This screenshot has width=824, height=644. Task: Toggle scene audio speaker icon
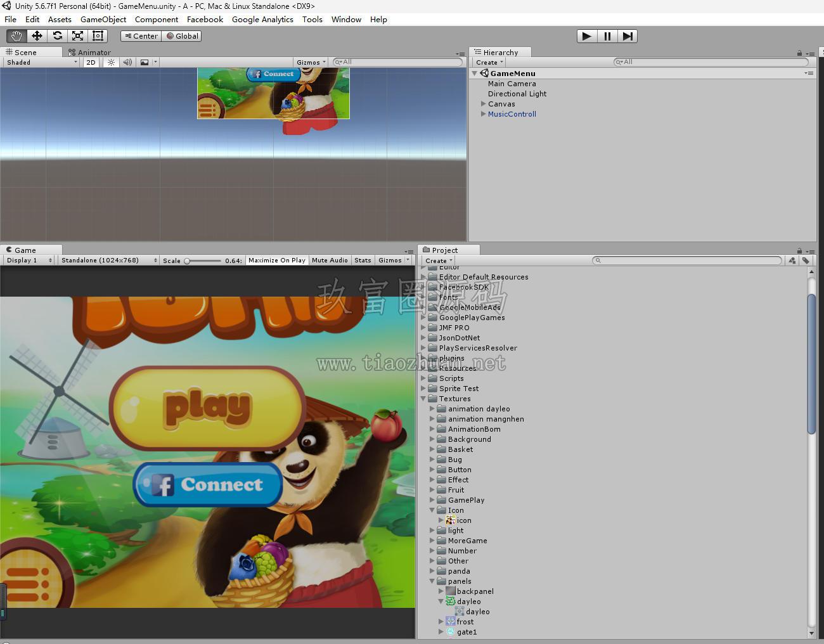point(127,62)
